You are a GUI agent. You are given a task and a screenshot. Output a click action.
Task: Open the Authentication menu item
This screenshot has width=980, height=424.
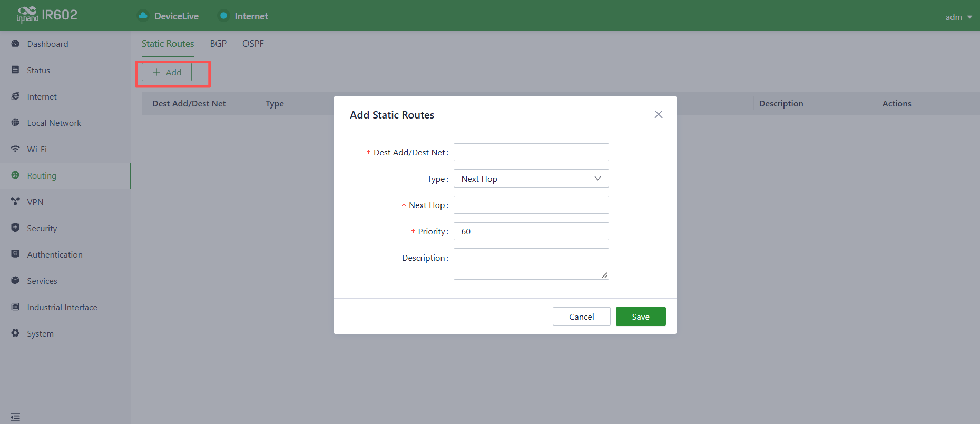click(65, 254)
